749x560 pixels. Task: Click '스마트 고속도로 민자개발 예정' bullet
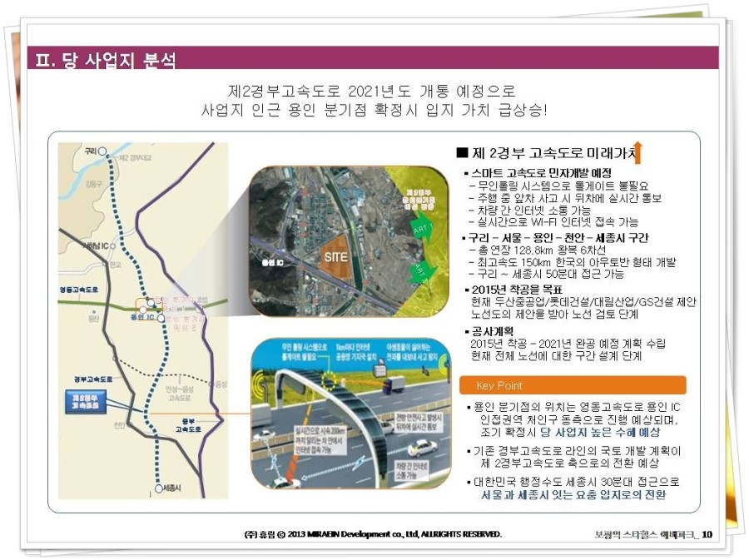point(541,173)
